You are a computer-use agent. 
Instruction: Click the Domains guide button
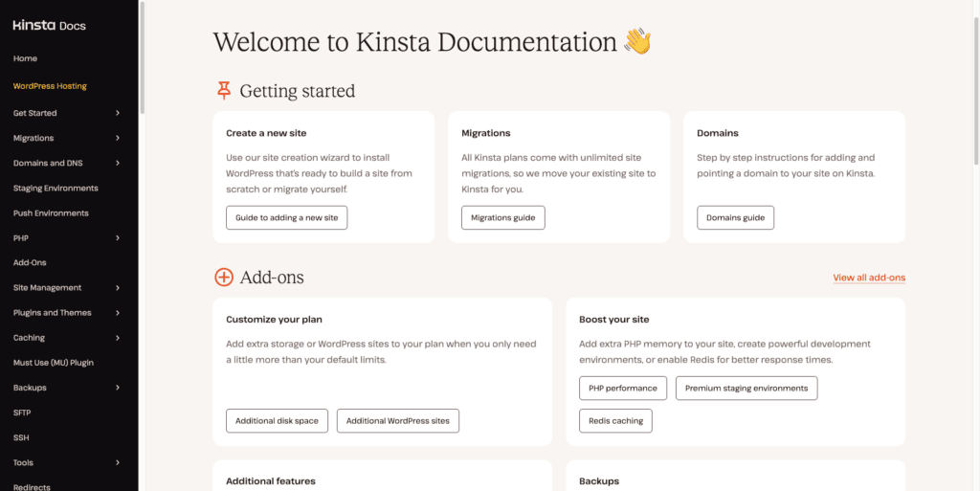coord(736,218)
